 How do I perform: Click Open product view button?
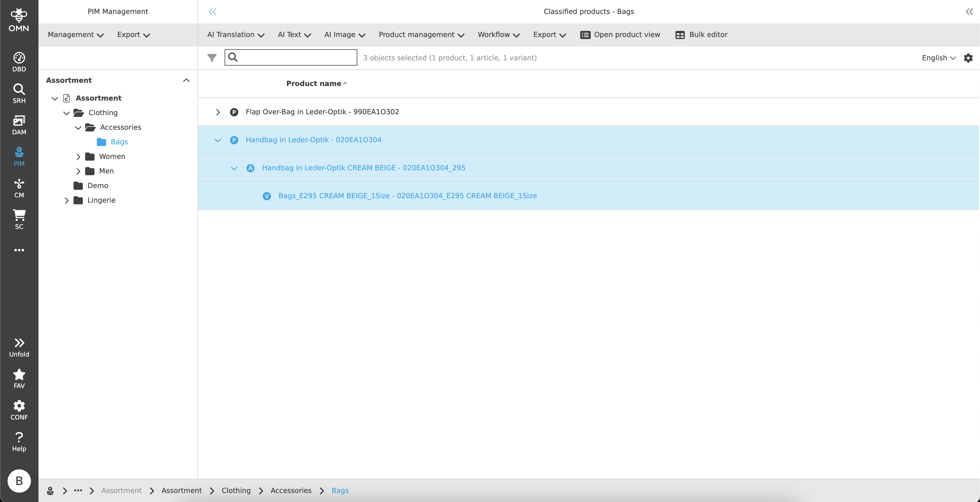(620, 35)
